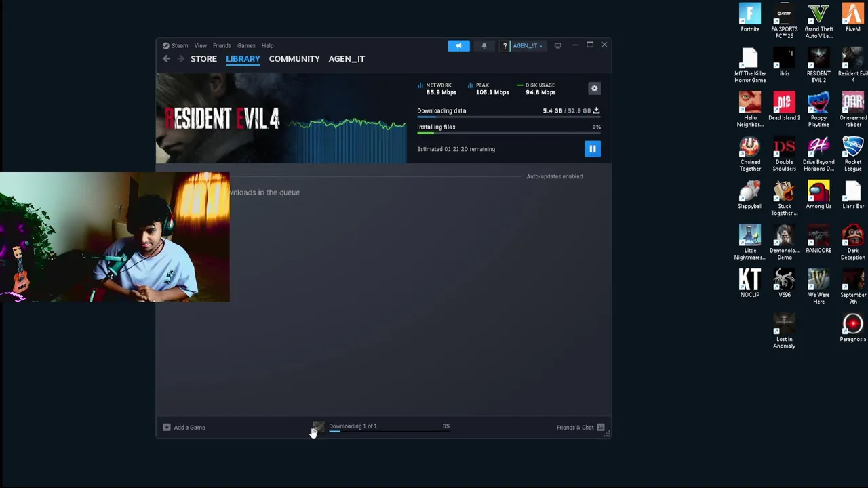Select the RESIDENT EVIL 2 shortcut

818,65
